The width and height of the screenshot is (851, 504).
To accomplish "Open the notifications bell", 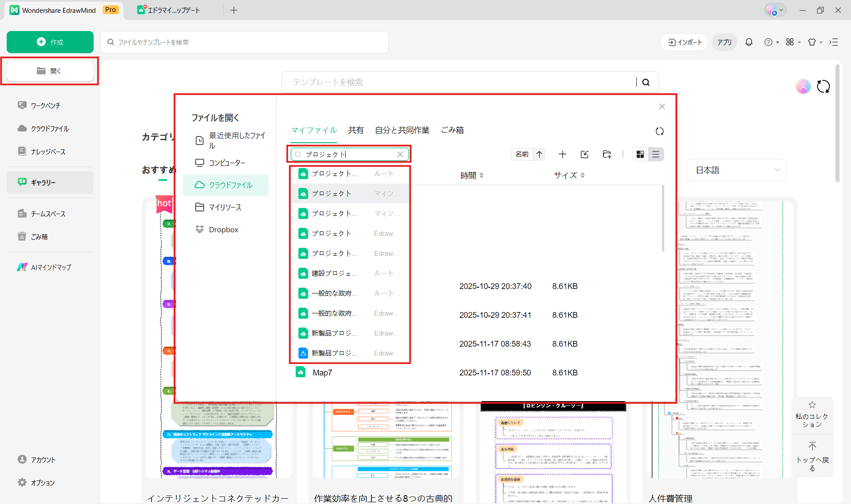I will click(749, 42).
